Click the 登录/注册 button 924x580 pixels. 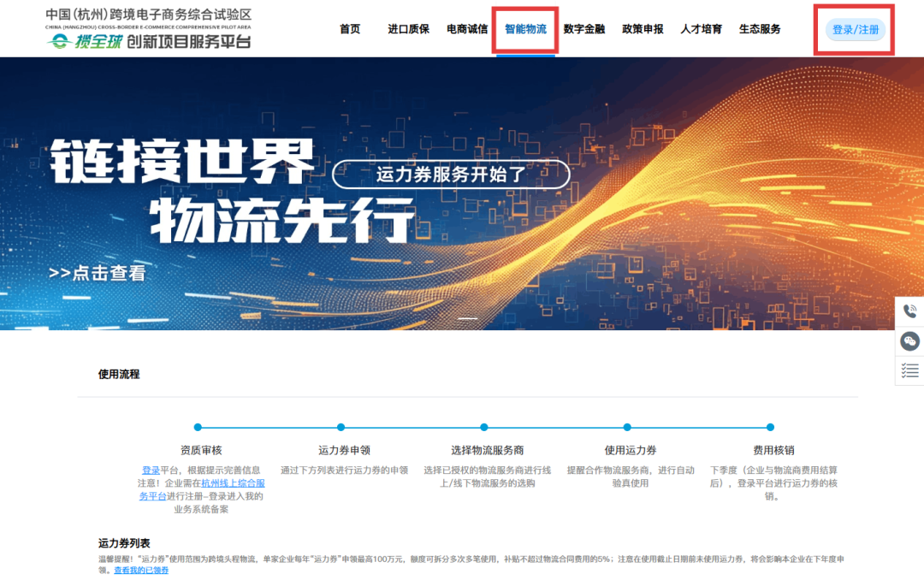pyautogui.click(x=855, y=29)
